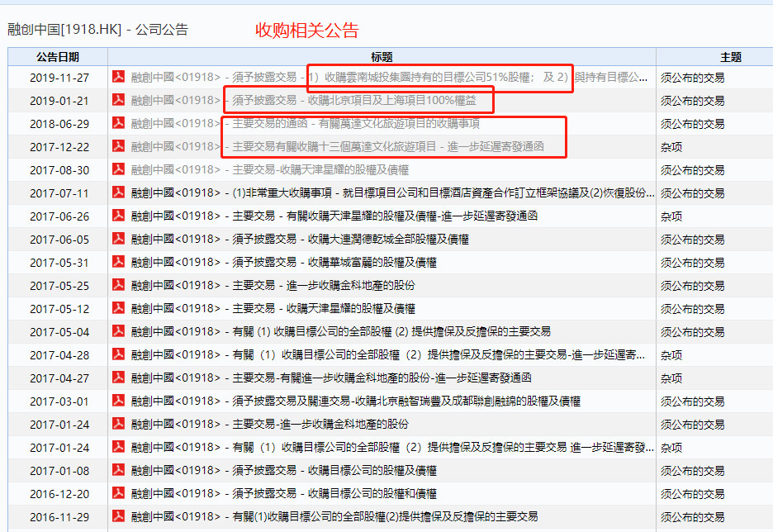The height and width of the screenshot is (532, 773).
Task: Open 收購十三個萬達文化旅遊項目 delay announcement
Action: tap(337, 146)
